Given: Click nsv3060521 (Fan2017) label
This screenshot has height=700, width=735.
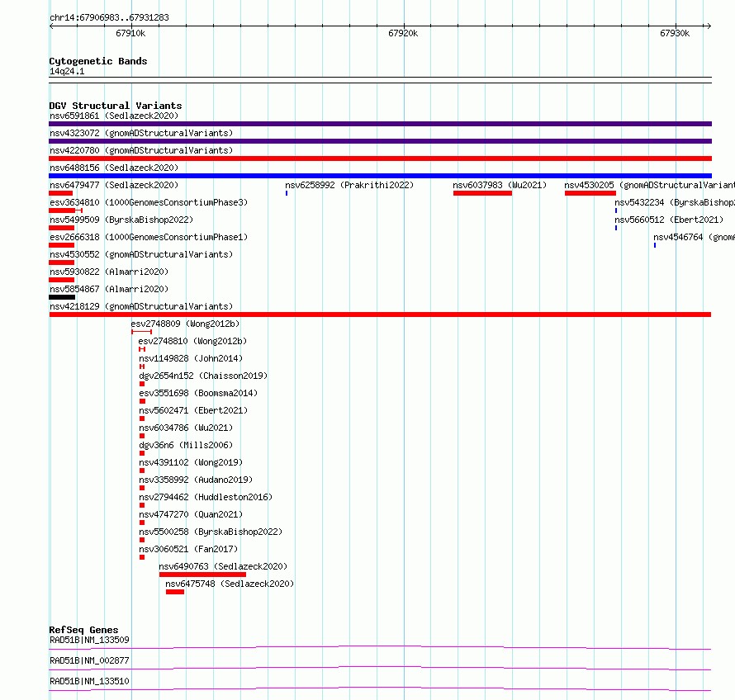Looking at the screenshot, I should click(x=188, y=549).
